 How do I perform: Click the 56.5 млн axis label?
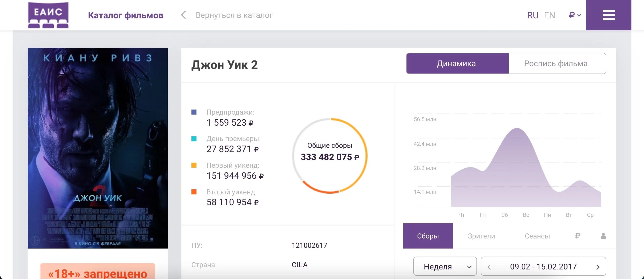coord(425,119)
